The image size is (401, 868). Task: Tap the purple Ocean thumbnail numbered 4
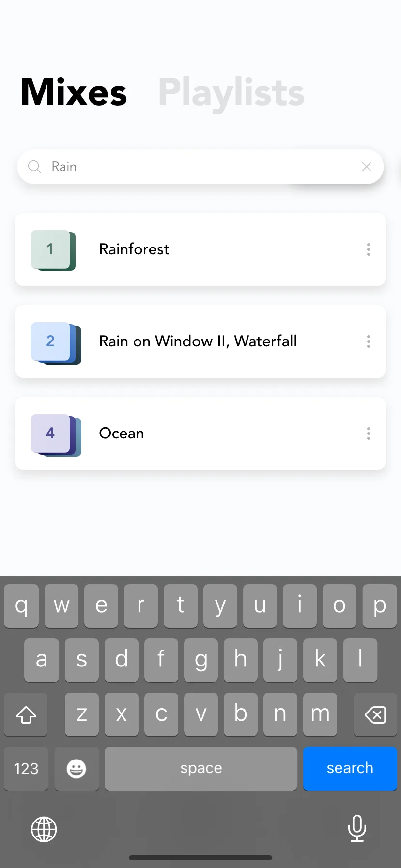point(56,435)
